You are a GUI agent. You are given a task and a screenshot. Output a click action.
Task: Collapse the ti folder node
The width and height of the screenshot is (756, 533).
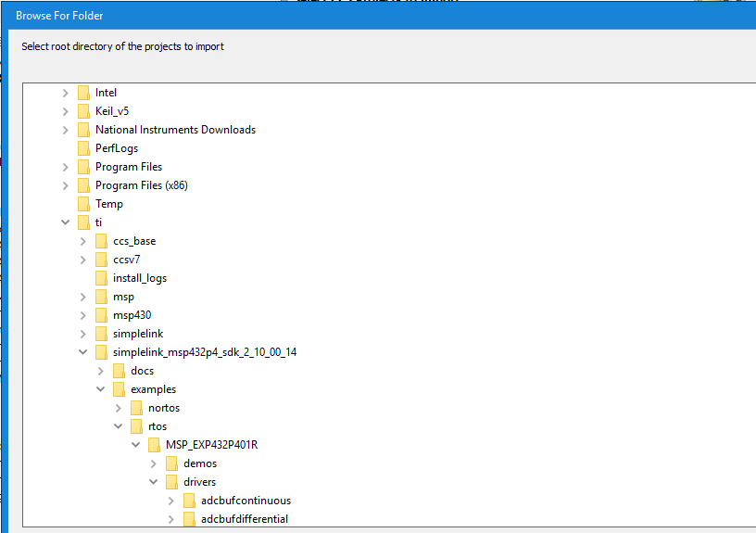point(66,222)
